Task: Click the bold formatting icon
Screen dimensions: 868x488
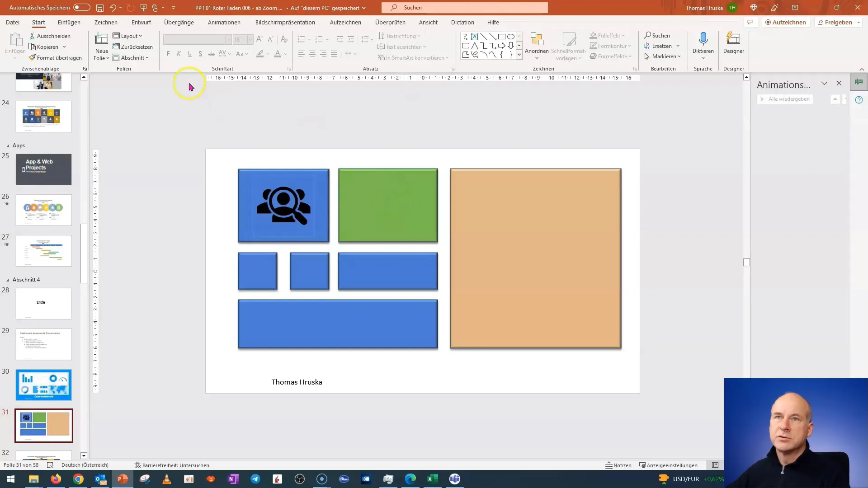Action: pyautogui.click(x=168, y=54)
